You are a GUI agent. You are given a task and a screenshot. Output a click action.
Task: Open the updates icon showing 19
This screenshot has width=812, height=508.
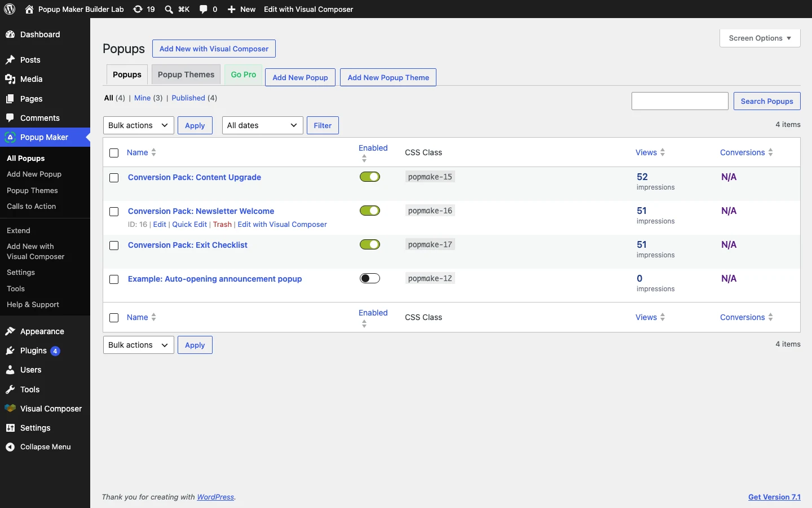click(x=138, y=9)
